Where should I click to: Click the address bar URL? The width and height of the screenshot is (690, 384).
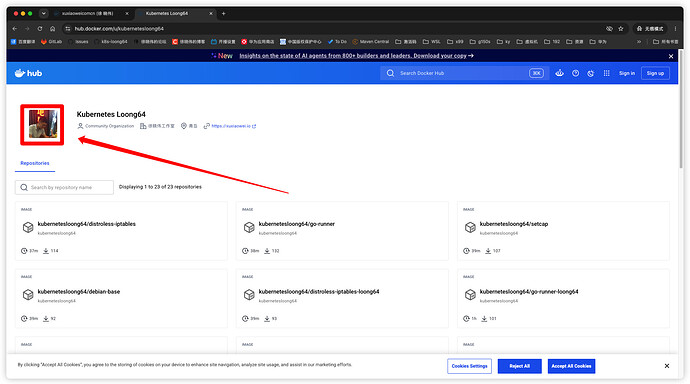(x=119, y=29)
